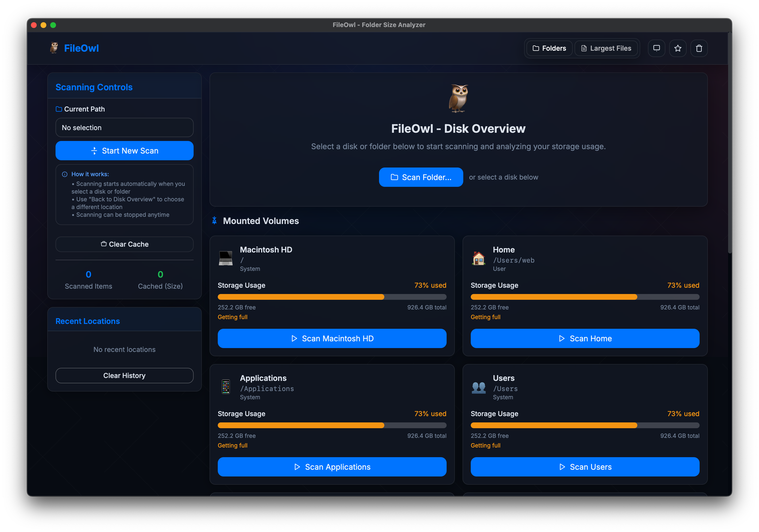Click the Macintosh HD storage usage bar
This screenshot has height=532, width=759.
click(x=332, y=297)
